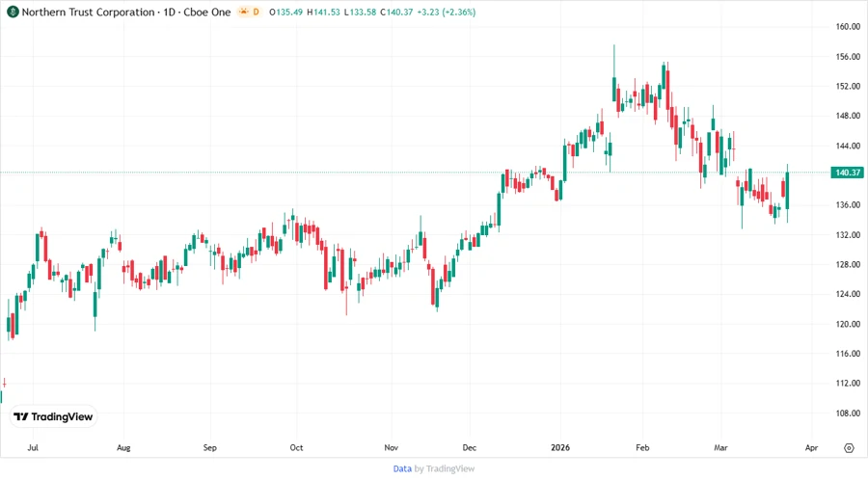868x480 pixels.
Task: Click the Northern Trust Corporation logo icon
Action: [x=13, y=13]
